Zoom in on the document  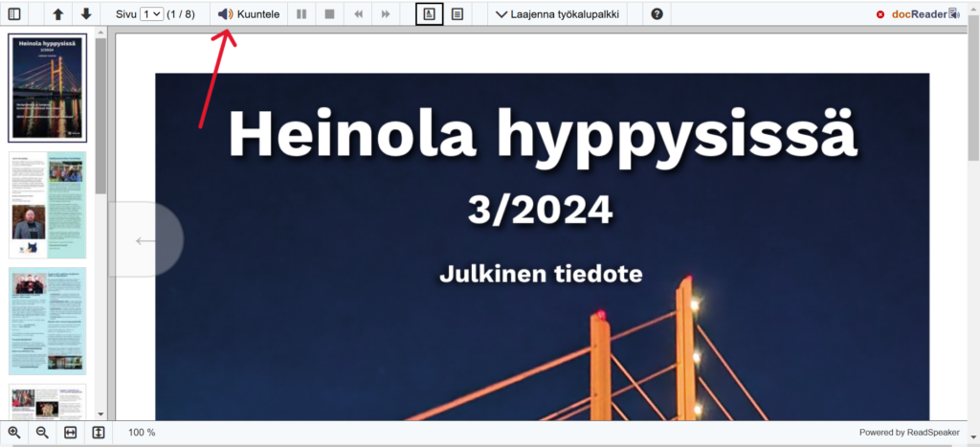[x=14, y=433]
